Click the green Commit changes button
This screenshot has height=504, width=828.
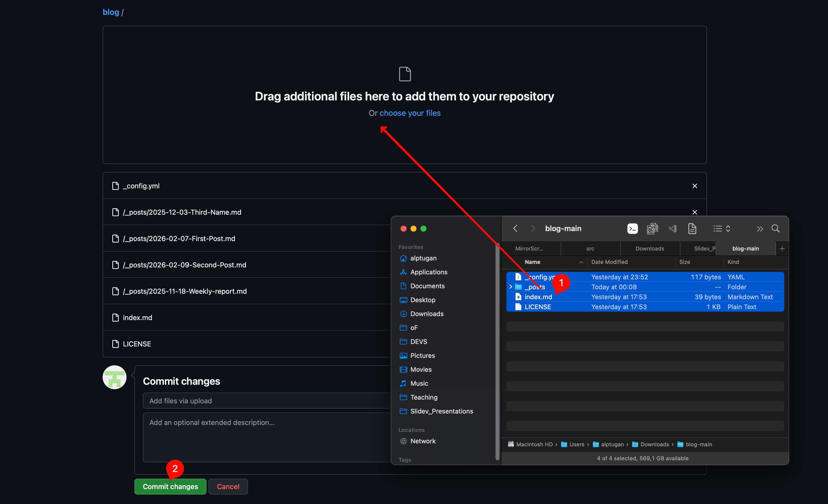tap(170, 486)
